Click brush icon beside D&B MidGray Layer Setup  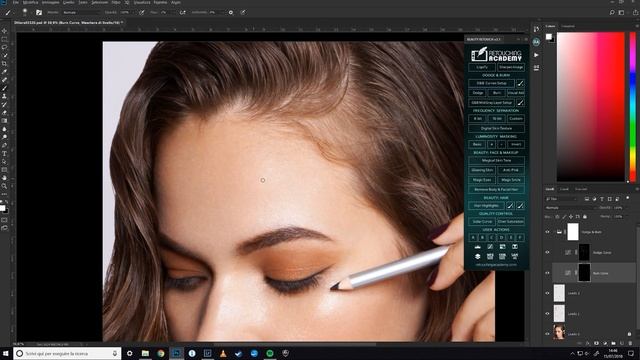(x=520, y=102)
